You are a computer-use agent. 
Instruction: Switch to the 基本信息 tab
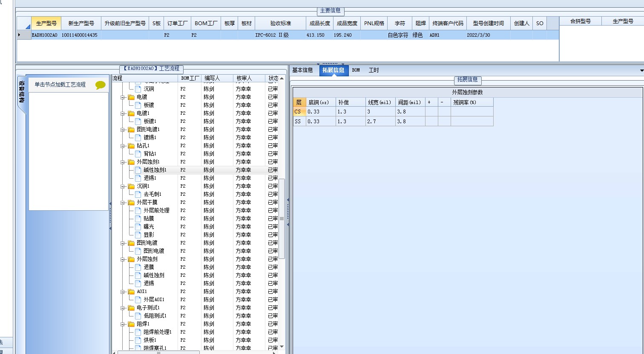[x=302, y=70]
